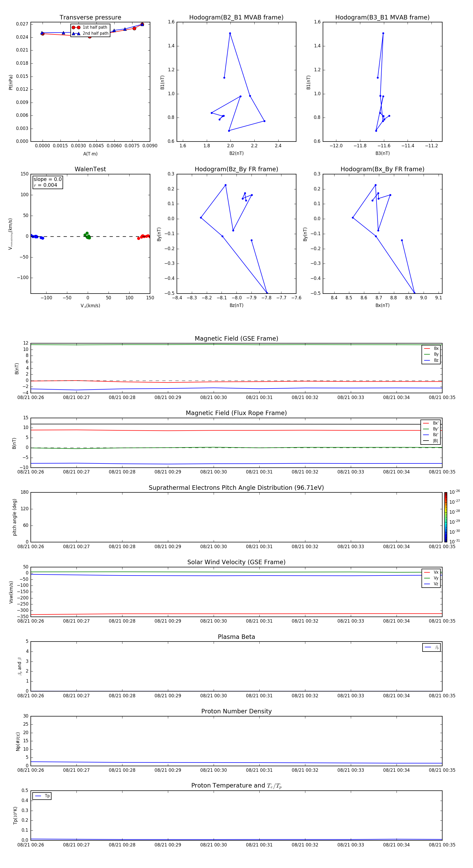Click the peak point in B2_B1 hodogram
Screen dimensions: 473x868
pos(230,33)
